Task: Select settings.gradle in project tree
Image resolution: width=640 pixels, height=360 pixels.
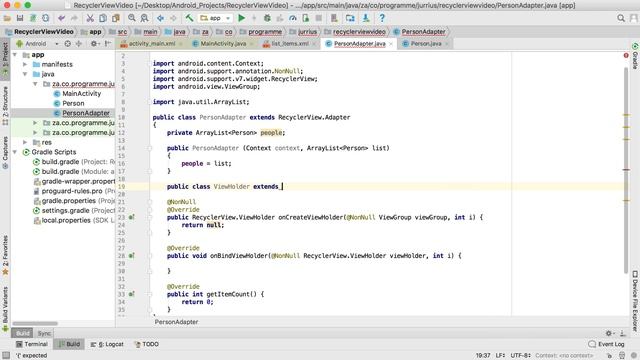Action: [x=73, y=211]
